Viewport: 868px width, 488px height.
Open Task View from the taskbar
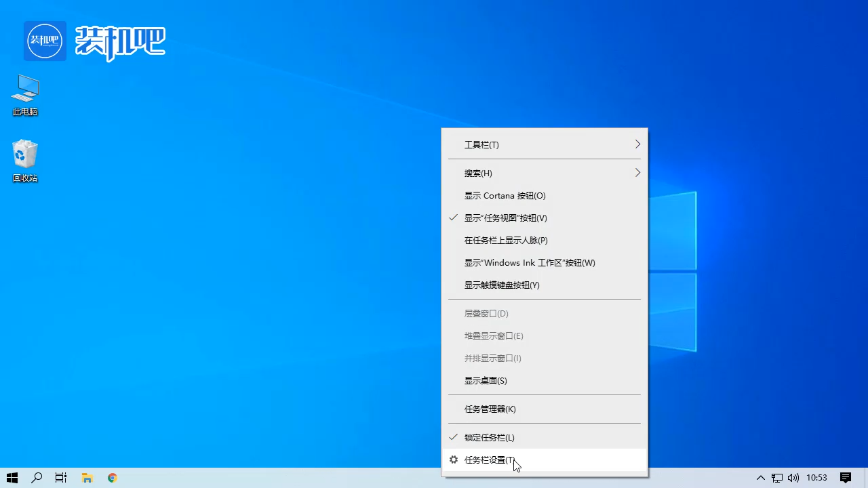pyautogui.click(x=60, y=478)
